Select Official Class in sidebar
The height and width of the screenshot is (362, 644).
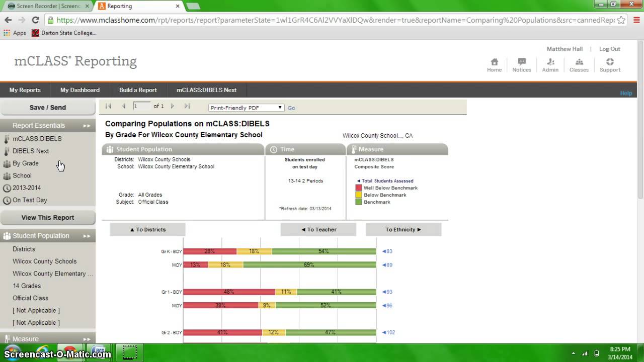tap(31, 298)
